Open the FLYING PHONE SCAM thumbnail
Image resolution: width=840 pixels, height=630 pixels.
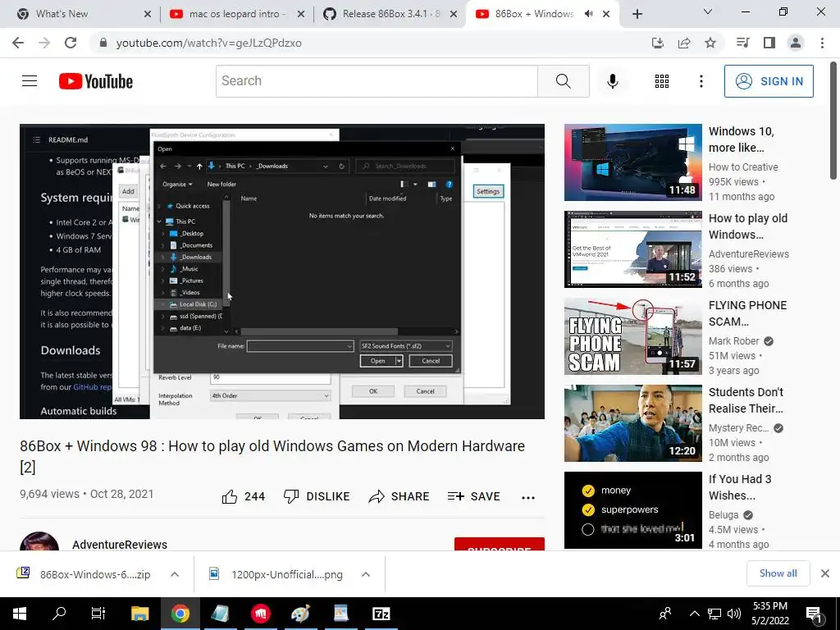pos(633,336)
